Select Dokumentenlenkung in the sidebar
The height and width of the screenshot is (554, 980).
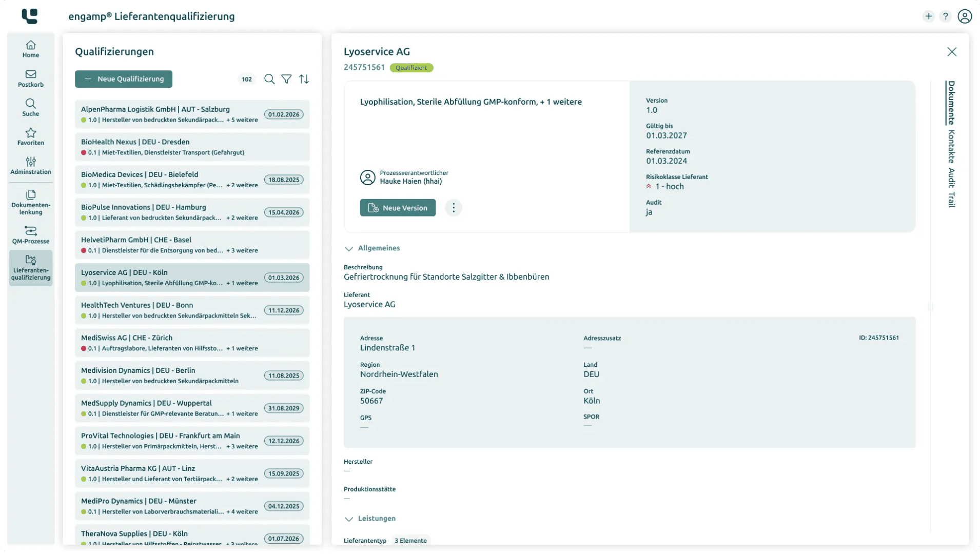[x=30, y=201]
